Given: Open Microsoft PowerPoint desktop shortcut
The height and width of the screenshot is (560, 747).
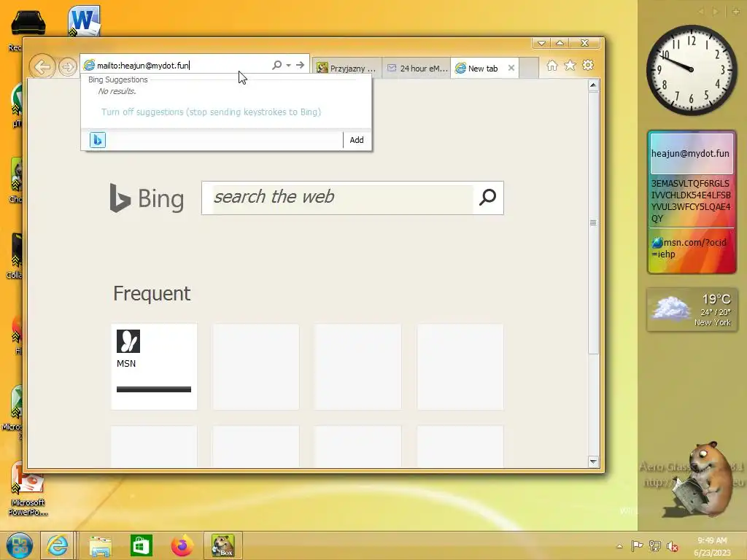Looking at the screenshot, I should 28,491.
